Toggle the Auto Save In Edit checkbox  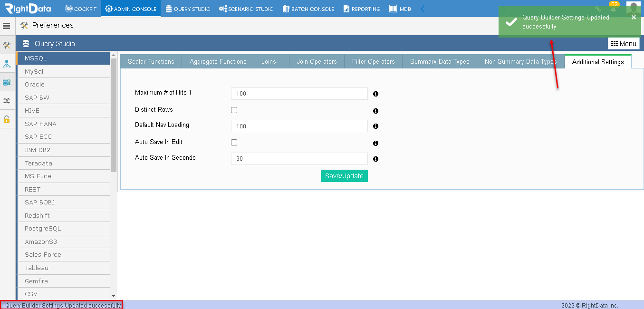(x=234, y=142)
